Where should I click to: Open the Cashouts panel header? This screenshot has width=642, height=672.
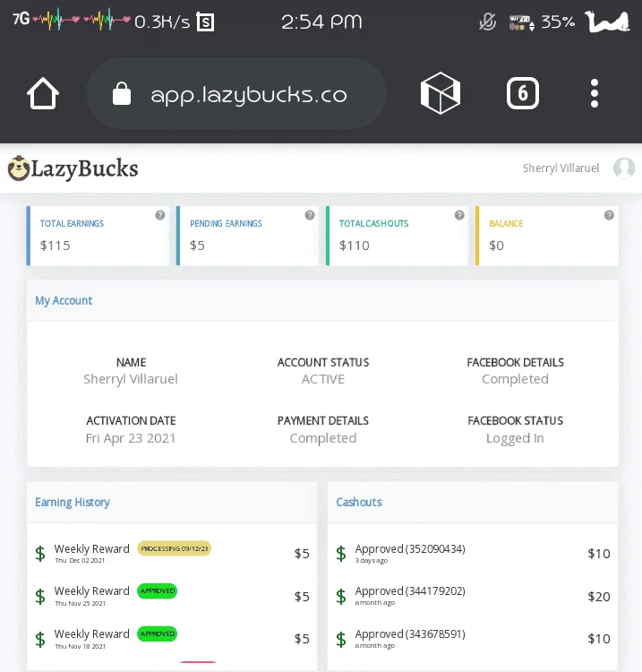[473, 503]
